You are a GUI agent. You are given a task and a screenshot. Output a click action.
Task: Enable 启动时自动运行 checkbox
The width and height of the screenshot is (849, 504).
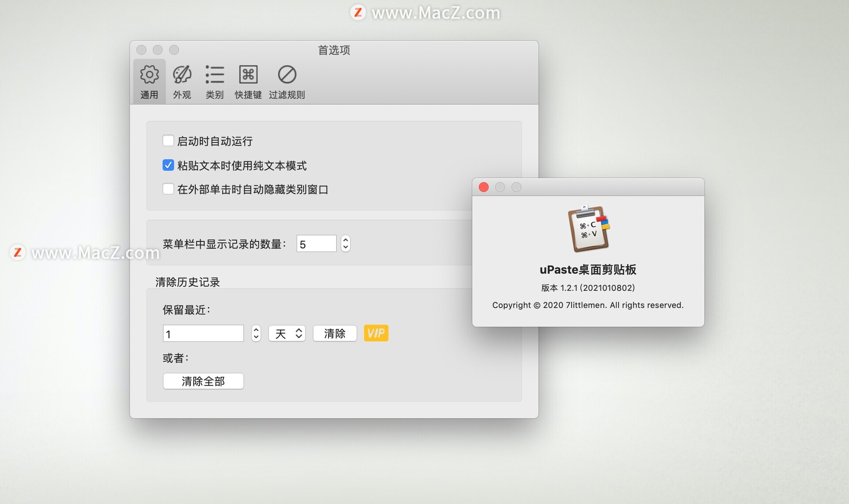pos(168,141)
